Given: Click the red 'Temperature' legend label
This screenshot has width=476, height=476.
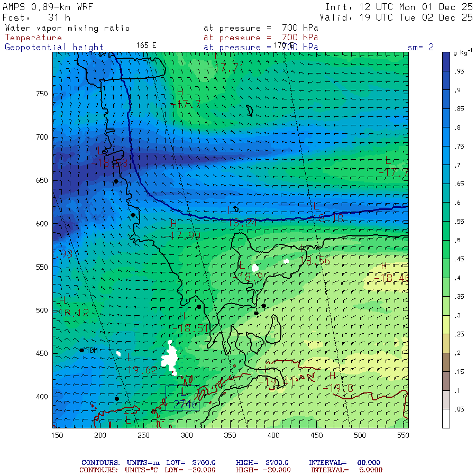Looking at the screenshot, I should (x=33, y=38).
